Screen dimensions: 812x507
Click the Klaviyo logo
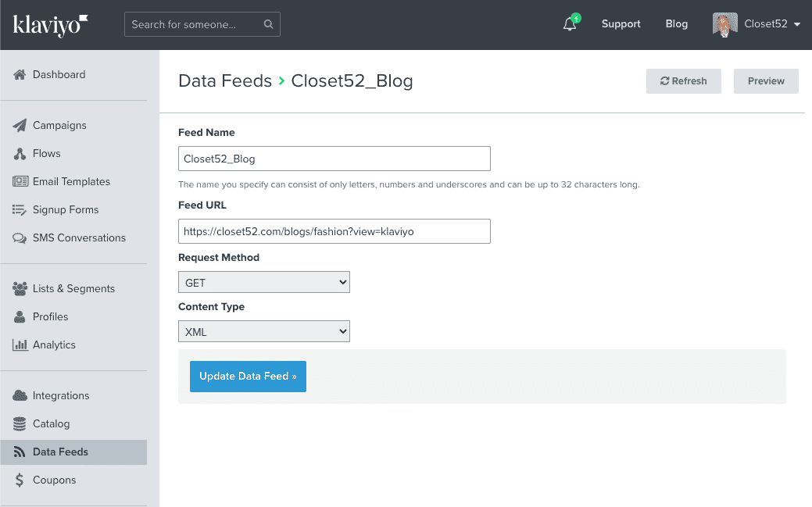click(x=50, y=25)
